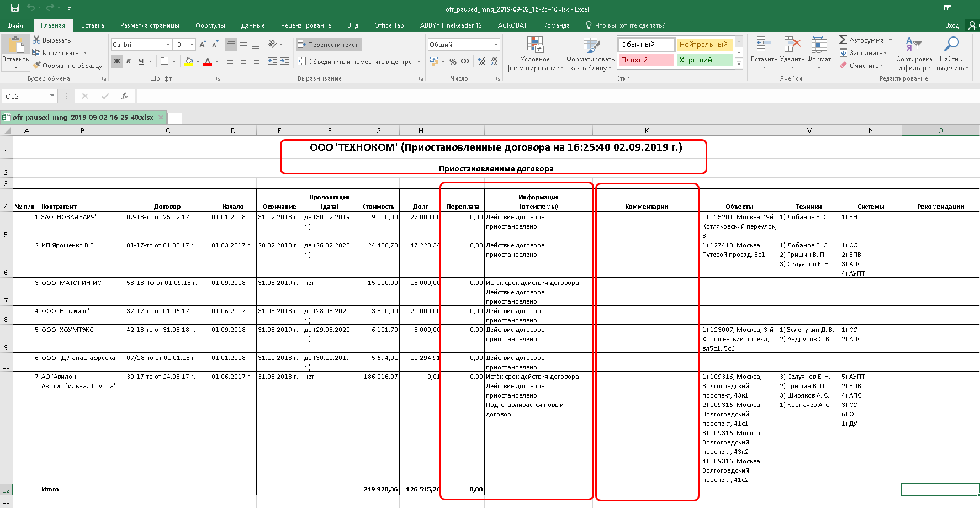This screenshot has width=980, height=508.
Task: Align text left in the alignment group
Action: (x=231, y=61)
